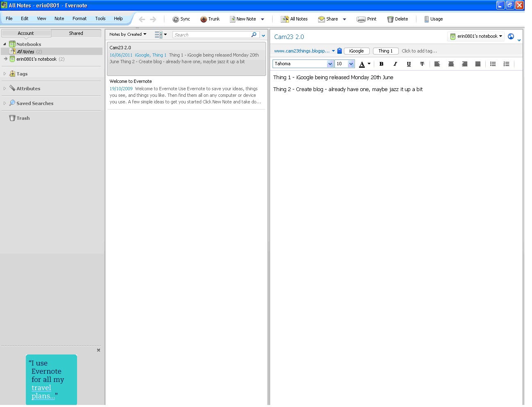532x407 pixels.
Task: Open the Note menu
Action: coord(59,18)
